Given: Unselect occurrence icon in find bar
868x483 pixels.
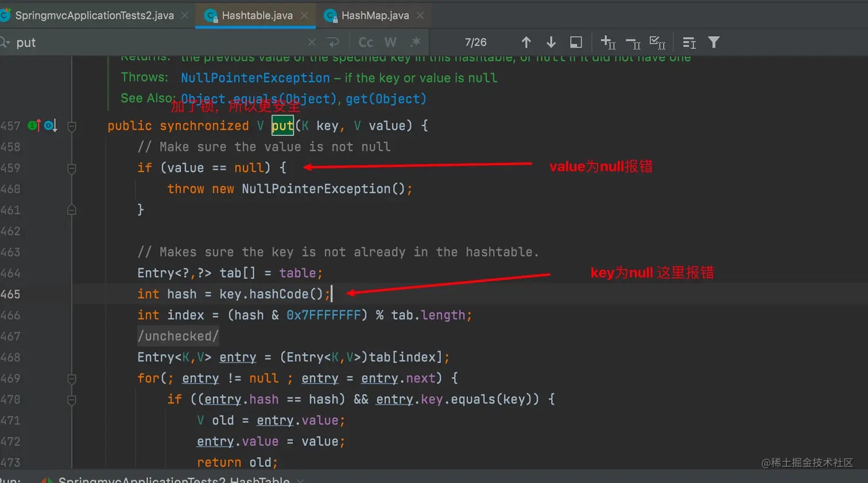Looking at the screenshot, I should [633, 43].
